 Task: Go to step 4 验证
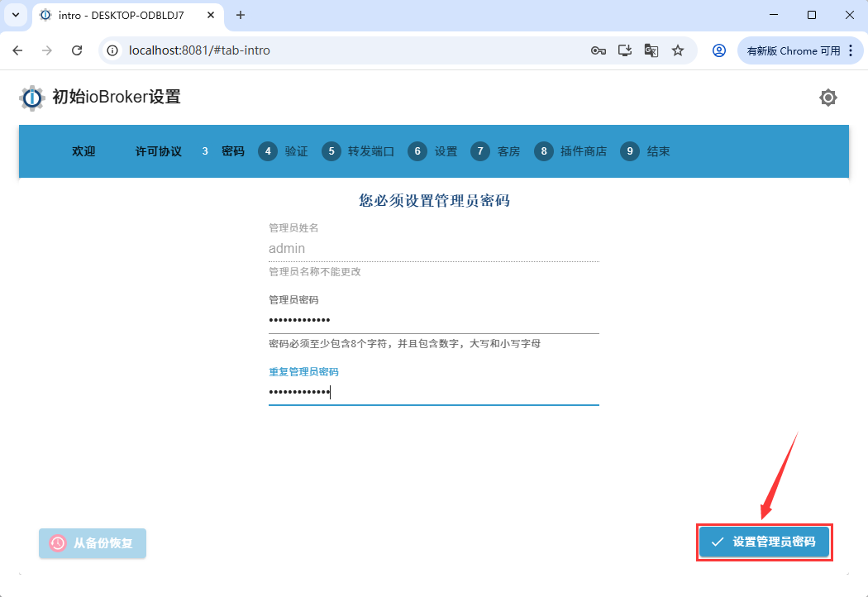point(283,151)
